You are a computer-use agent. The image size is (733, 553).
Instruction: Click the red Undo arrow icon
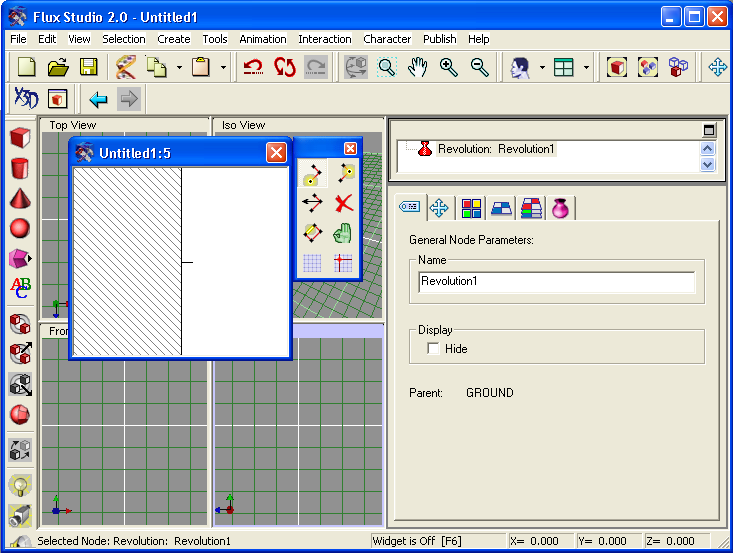pyautogui.click(x=253, y=67)
